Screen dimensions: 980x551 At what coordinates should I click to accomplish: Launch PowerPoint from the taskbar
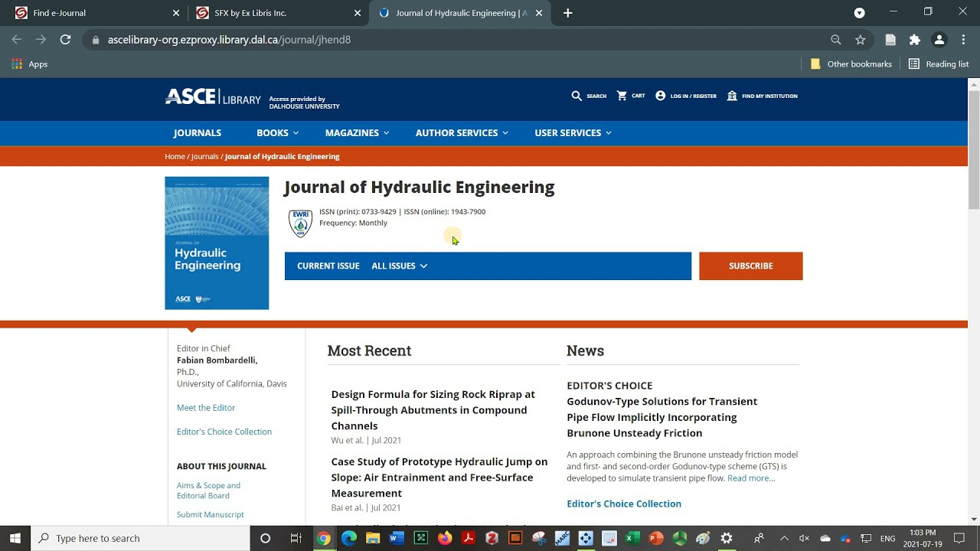click(656, 538)
